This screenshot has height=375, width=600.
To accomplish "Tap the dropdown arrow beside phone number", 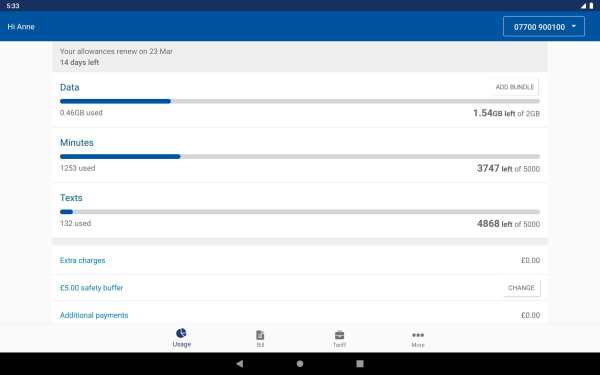I will pyautogui.click(x=574, y=26).
